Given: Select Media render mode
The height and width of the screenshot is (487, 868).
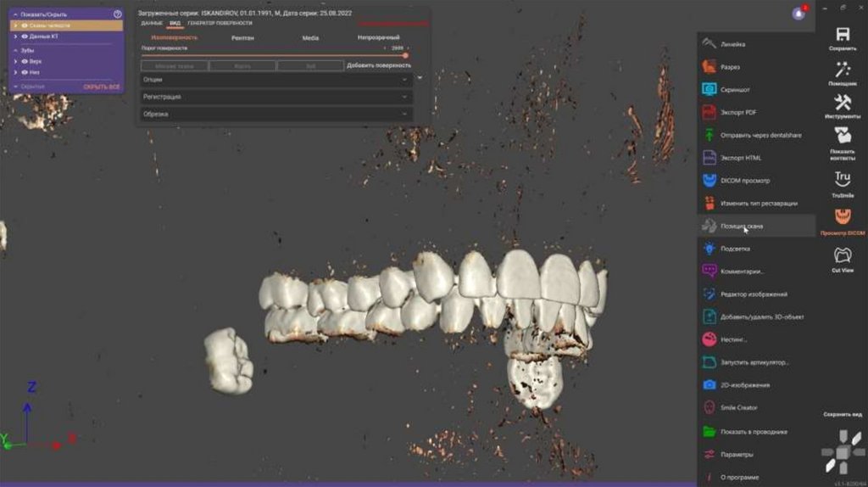Looking at the screenshot, I should click(310, 38).
